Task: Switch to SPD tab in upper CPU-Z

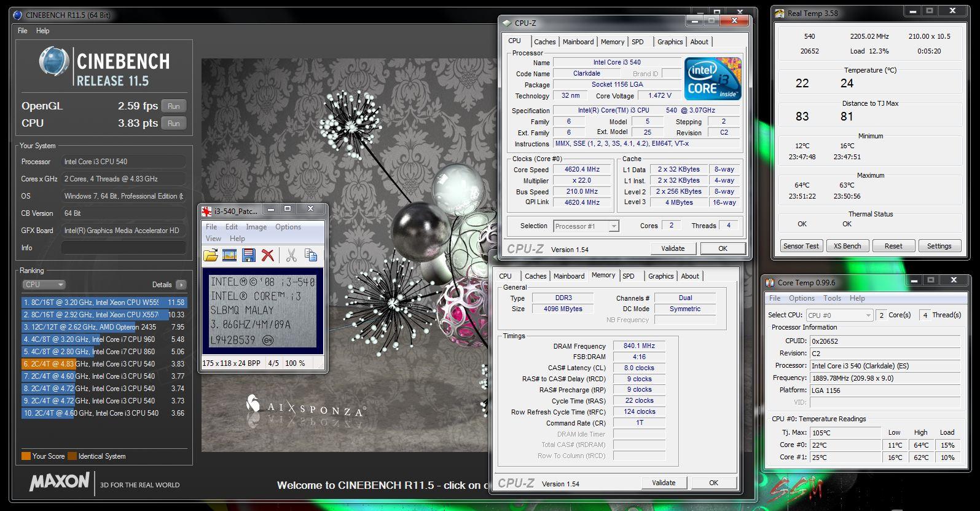Action: tap(638, 42)
